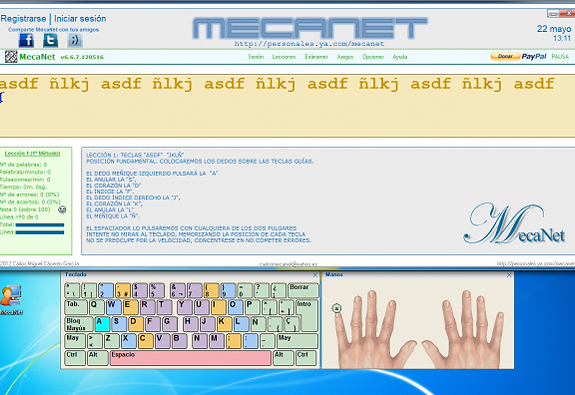Share MecaNet on Facebook icon
The image size is (575, 395).
(26, 40)
